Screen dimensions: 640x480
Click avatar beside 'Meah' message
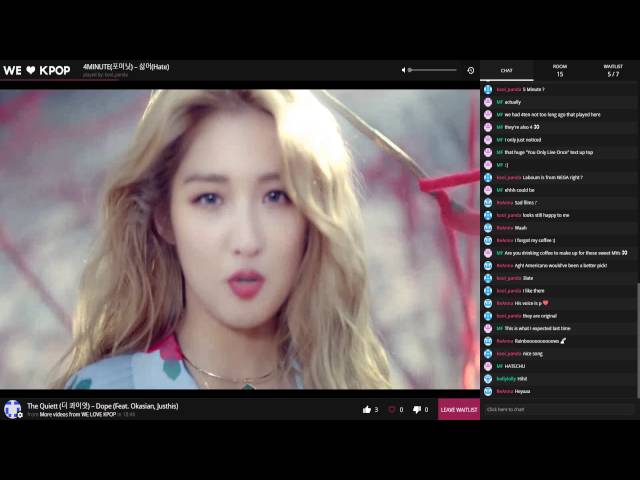pos(488,228)
